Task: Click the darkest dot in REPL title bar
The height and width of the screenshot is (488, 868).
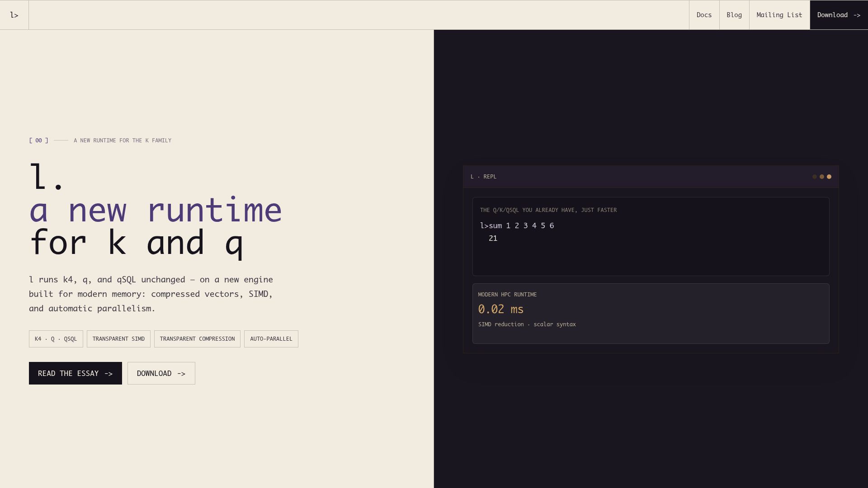Action: (x=815, y=177)
